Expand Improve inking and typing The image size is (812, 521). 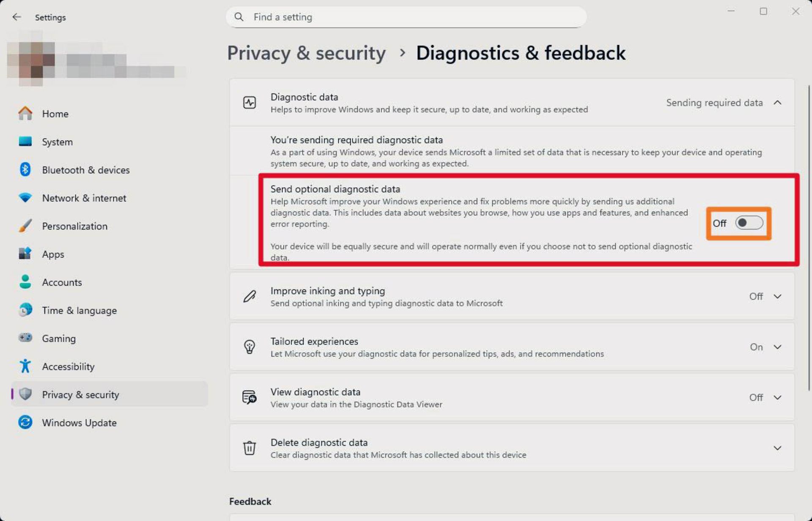777,296
